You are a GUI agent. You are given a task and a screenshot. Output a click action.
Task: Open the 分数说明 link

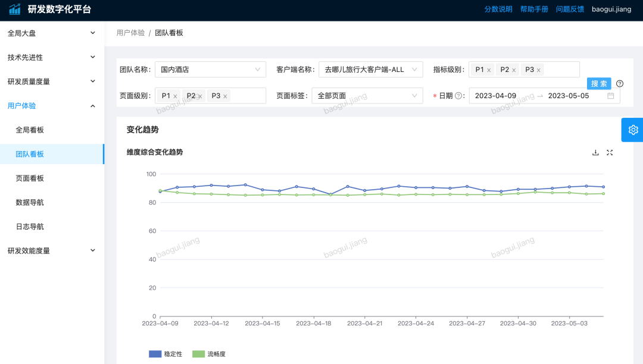pos(498,9)
